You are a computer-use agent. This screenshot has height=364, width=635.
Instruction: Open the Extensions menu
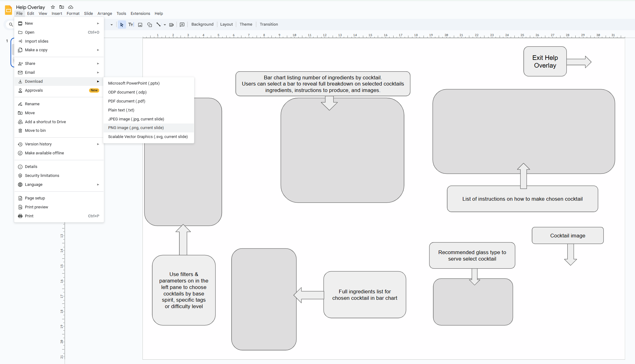coord(140,14)
